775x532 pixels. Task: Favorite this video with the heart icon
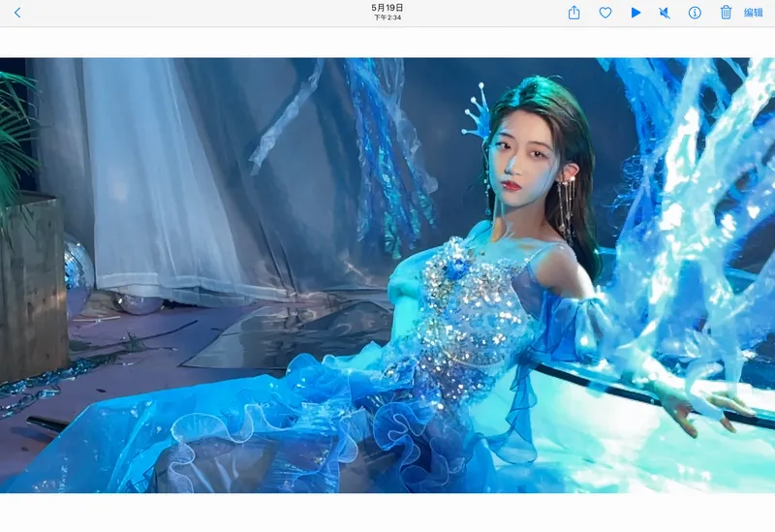pos(604,13)
